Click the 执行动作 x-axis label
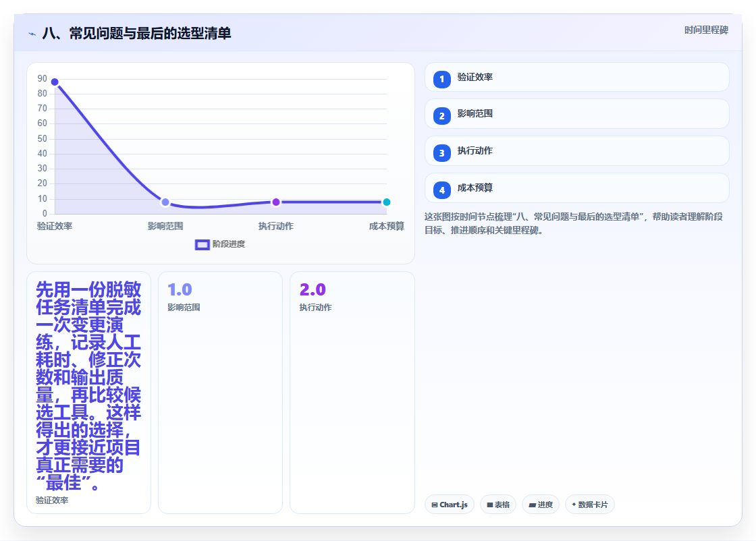The width and height of the screenshot is (756, 541). coord(276,226)
